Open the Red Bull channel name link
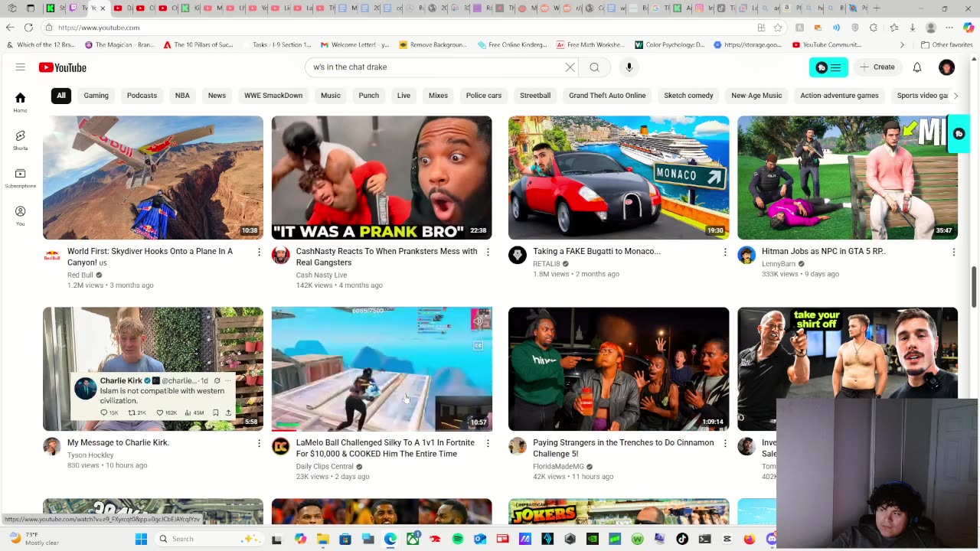This screenshot has width=980, height=551. (80, 275)
